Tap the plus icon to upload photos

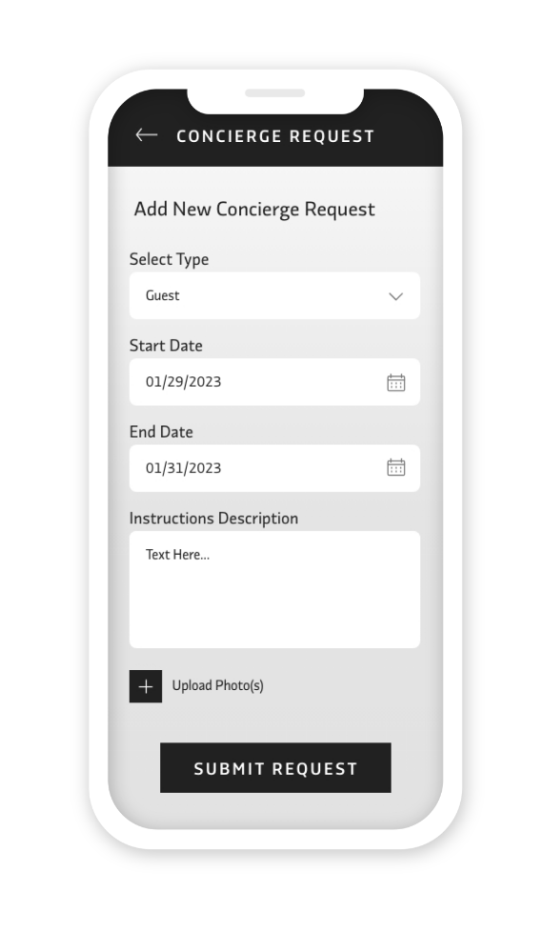pyautogui.click(x=146, y=686)
